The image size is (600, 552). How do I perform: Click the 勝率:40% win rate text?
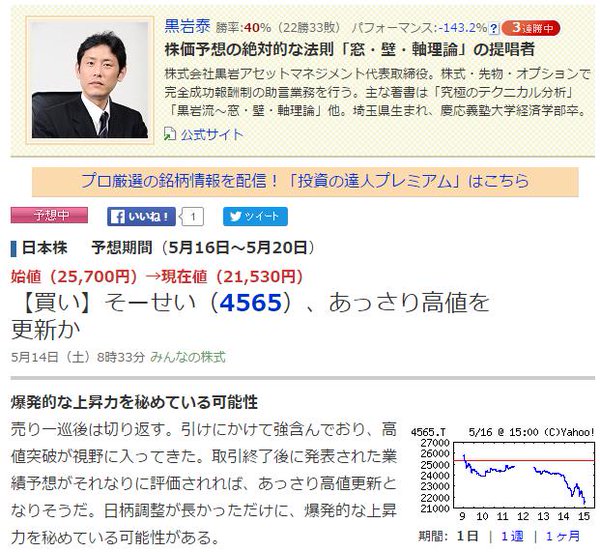coord(243,28)
